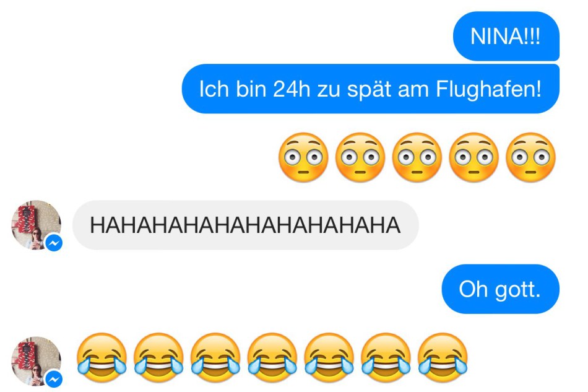
Task: Click the "NINA!!!" message bubble
Action: (x=506, y=36)
